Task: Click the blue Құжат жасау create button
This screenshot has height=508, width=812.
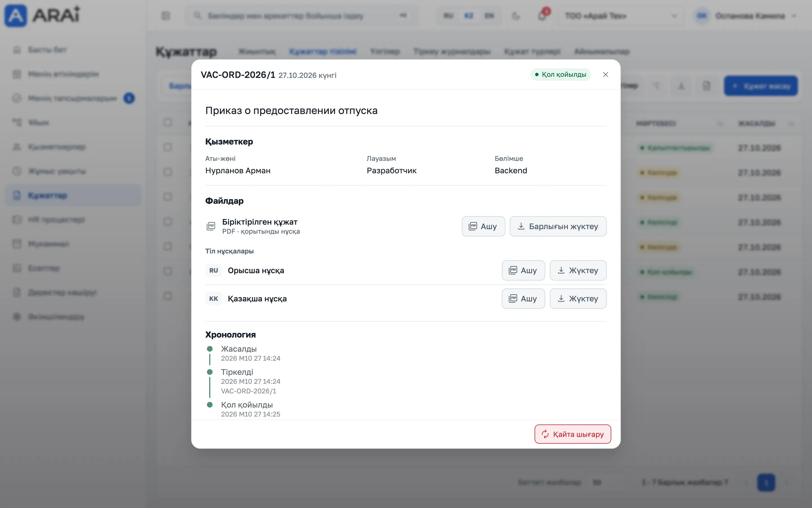Action: point(761,86)
